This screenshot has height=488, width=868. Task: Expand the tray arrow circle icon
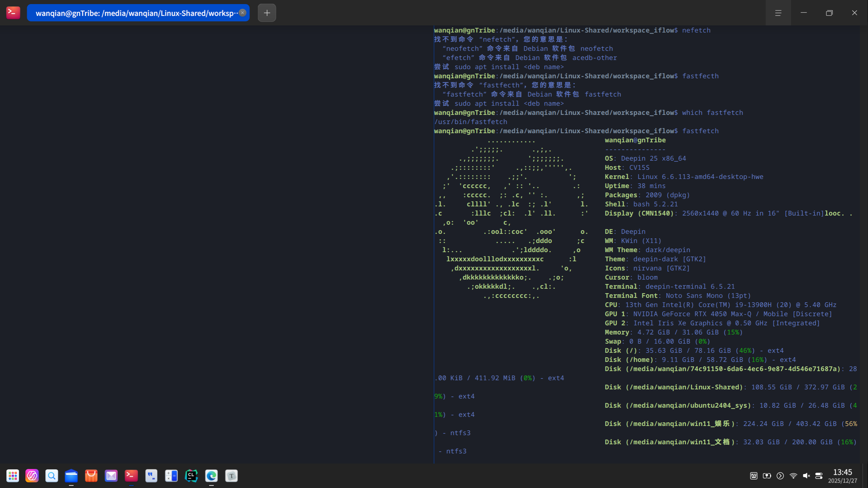[x=780, y=476]
